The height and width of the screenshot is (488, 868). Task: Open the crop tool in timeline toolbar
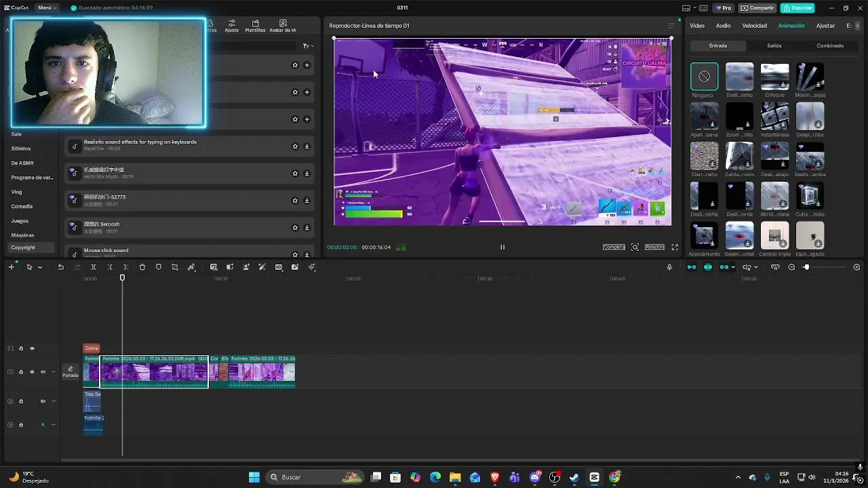(175, 267)
